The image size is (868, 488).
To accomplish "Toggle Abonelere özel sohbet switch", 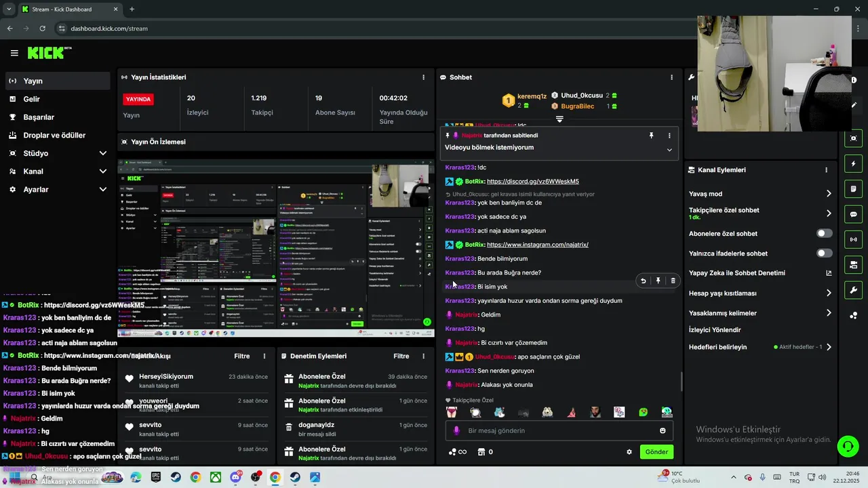I will (x=824, y=233).
